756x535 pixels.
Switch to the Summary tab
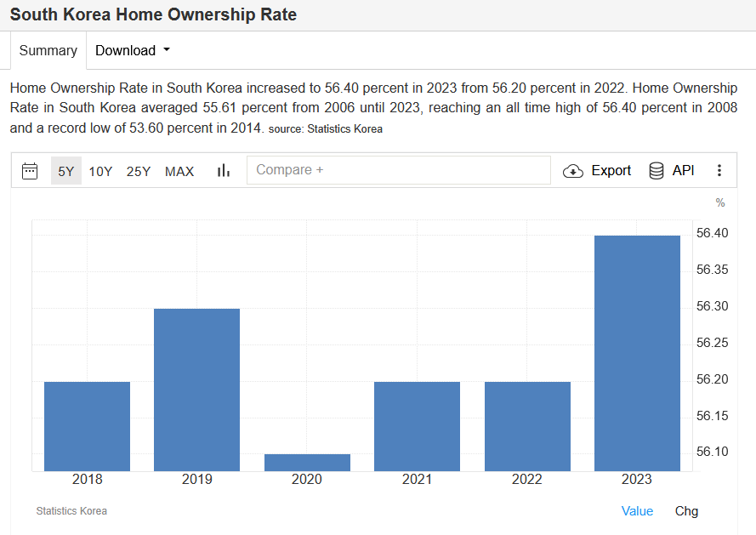[x=48, y=51]
